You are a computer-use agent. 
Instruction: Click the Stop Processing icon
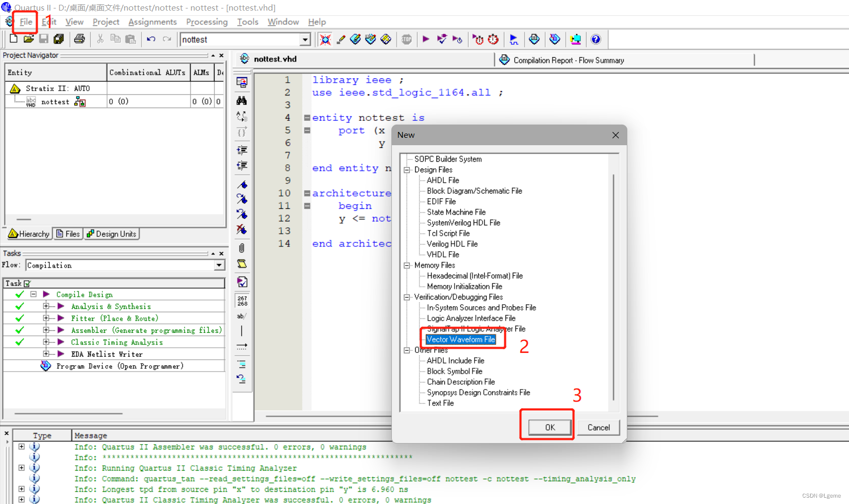(406, 39)
